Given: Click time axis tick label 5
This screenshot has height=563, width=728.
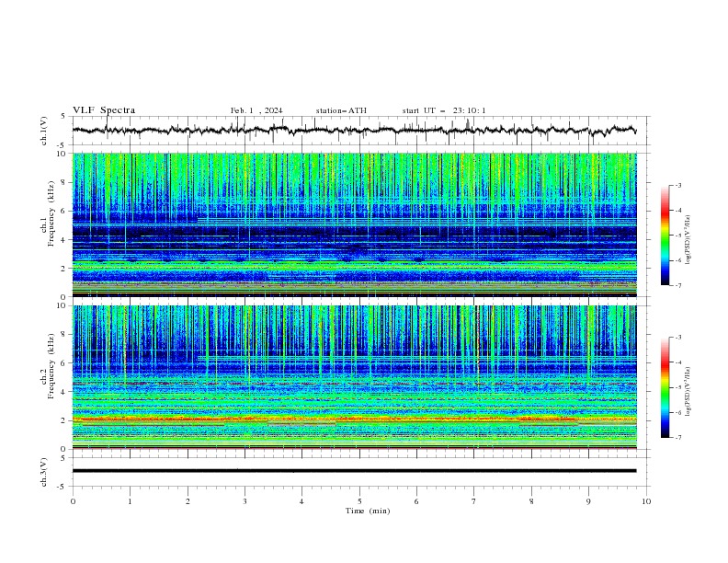Looking at the screenshot, I should pyautogui.click(x=359, y=501).
